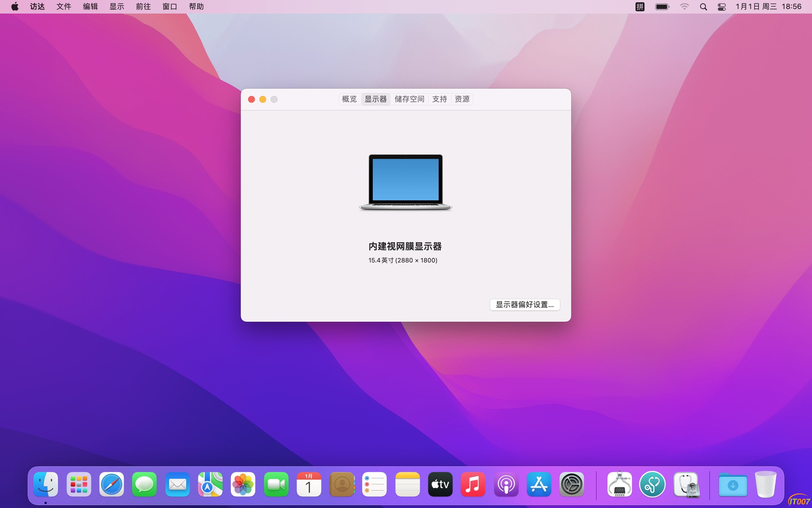The image size is (812, 508).
Task: Open App Store in the Dock
Action: pos(539,484)
